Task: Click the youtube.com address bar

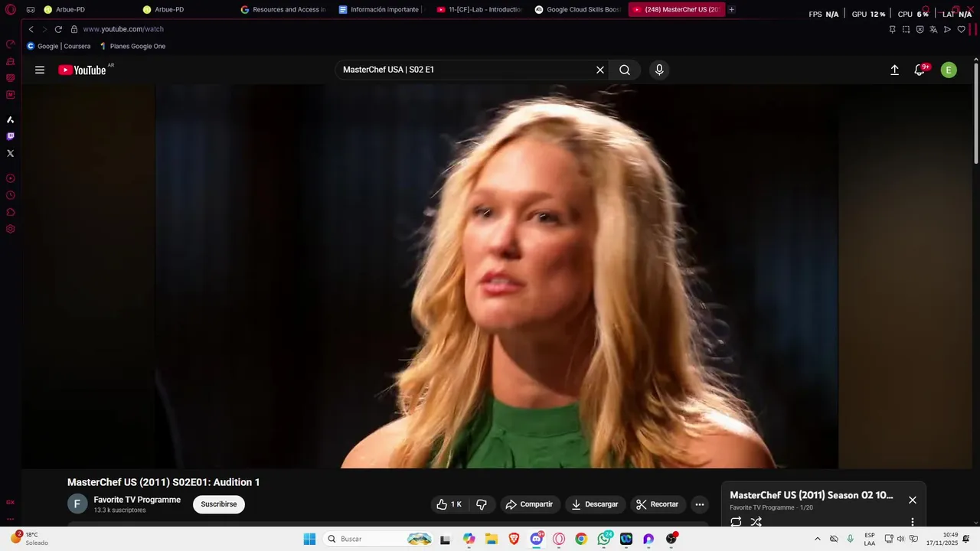Action: 123,29
